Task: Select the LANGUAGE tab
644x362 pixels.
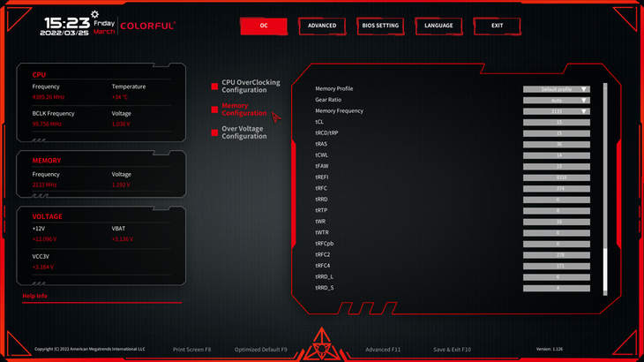Action: 438,26
